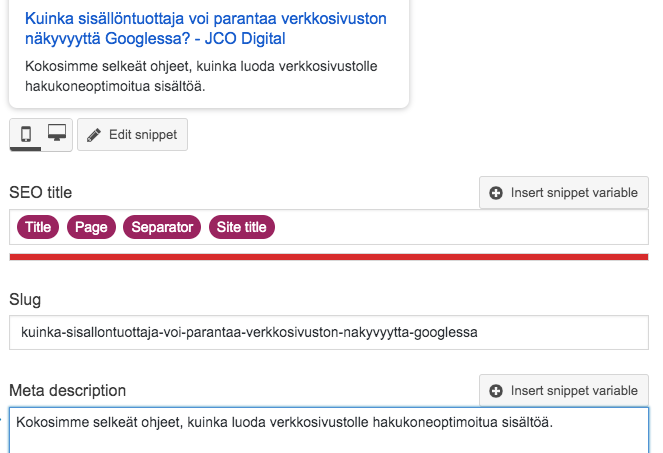Image resolution: width=663 pixels, height=453 pixels.
Task: Click the Meta description label
Action: pos(67,390)
